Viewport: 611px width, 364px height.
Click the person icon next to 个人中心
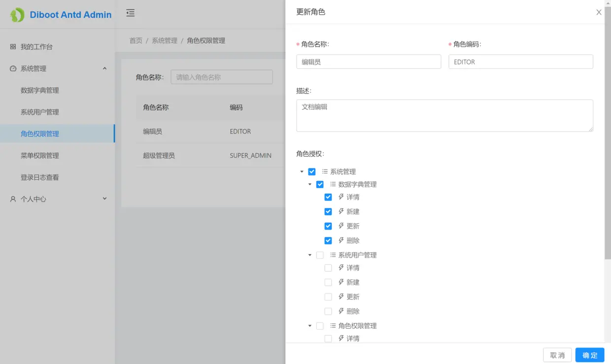[x=12, y=199]
